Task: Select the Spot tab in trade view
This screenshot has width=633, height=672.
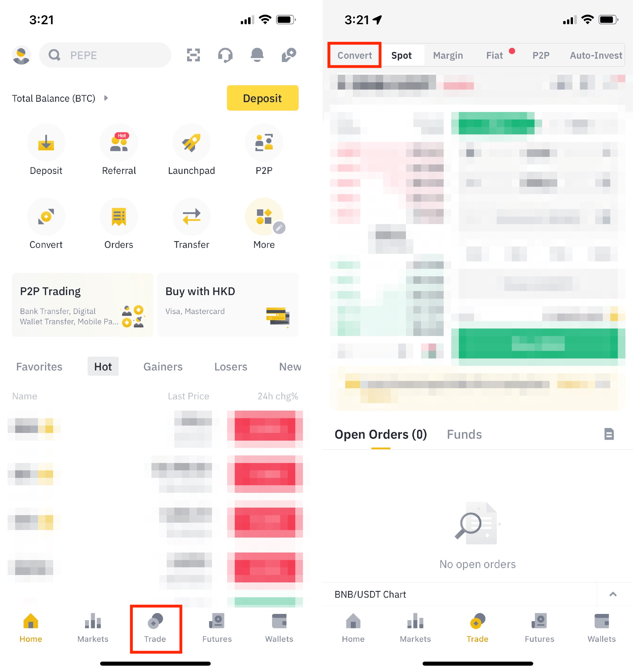Action: tap(402, 55)
